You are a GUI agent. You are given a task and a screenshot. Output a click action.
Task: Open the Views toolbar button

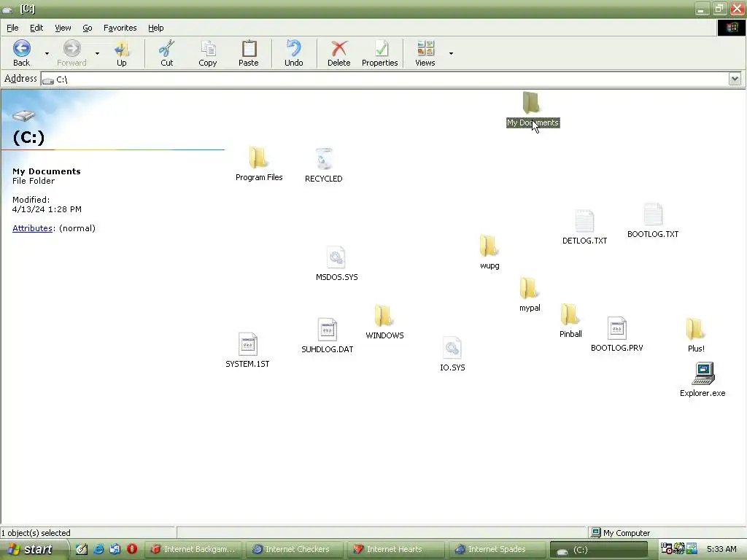(x=425, y=52)
